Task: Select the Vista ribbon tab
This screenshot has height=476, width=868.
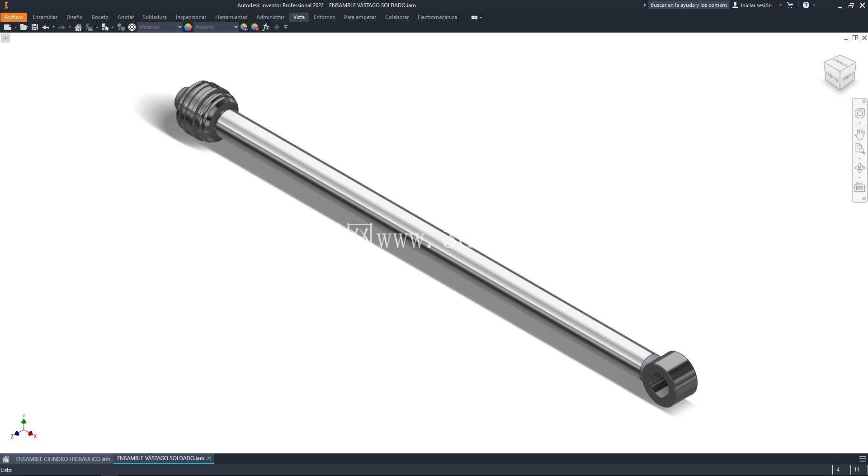Action: [x=299, y=17]
